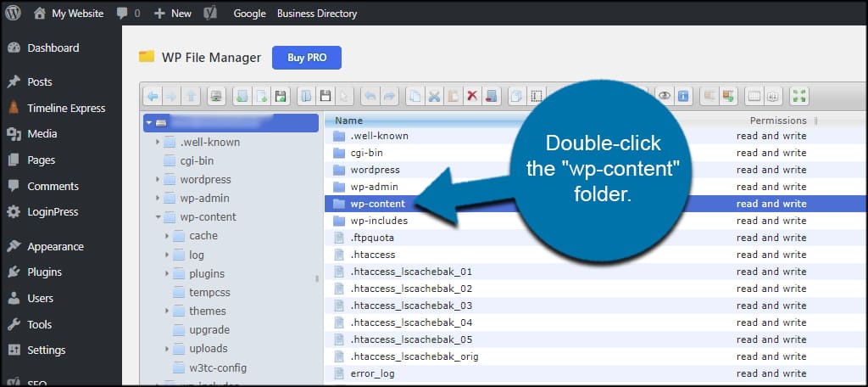Select the w3tc-config folder in the tree
868x387 pixels.
click(x=218, y=367)
